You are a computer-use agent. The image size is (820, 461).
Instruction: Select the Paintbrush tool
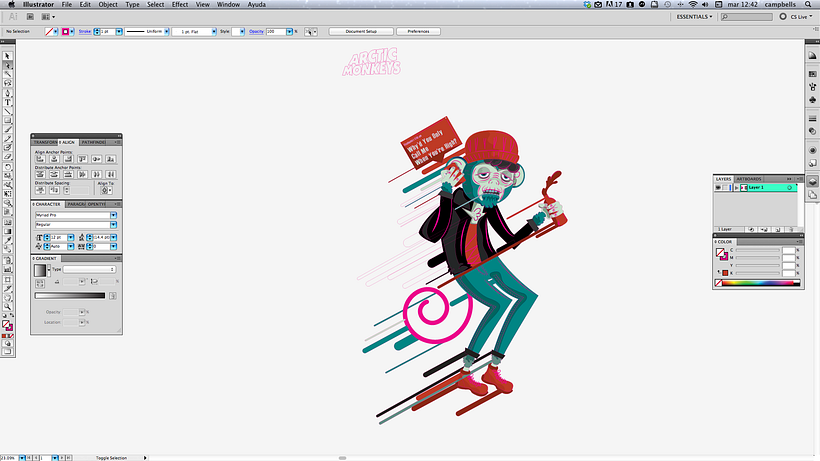coord(7,130)
